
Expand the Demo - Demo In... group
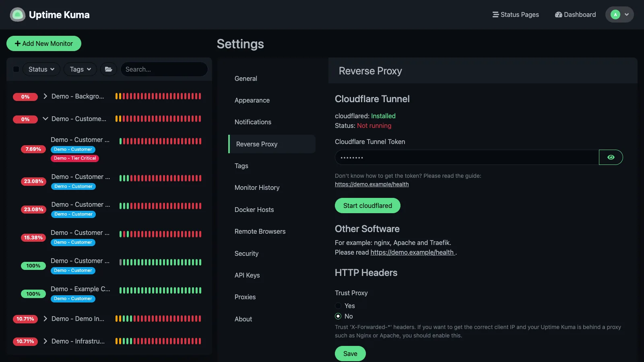(45, 319)
